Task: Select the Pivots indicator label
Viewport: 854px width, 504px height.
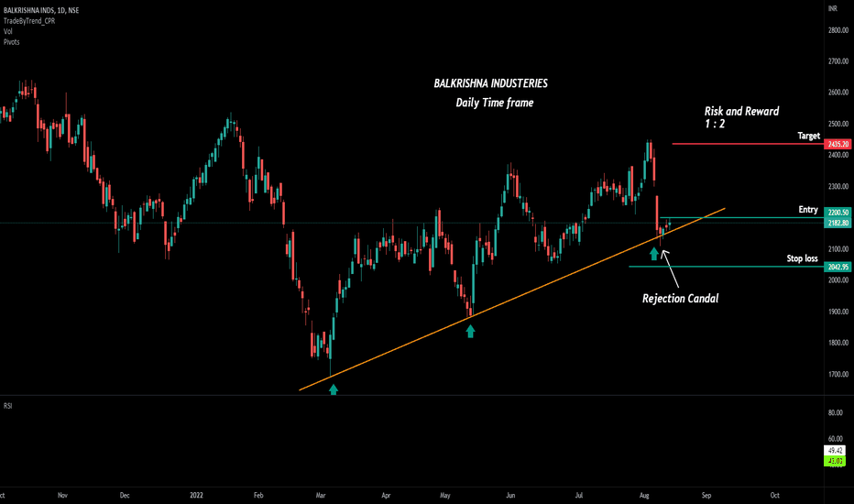Action: pos(11,42)
